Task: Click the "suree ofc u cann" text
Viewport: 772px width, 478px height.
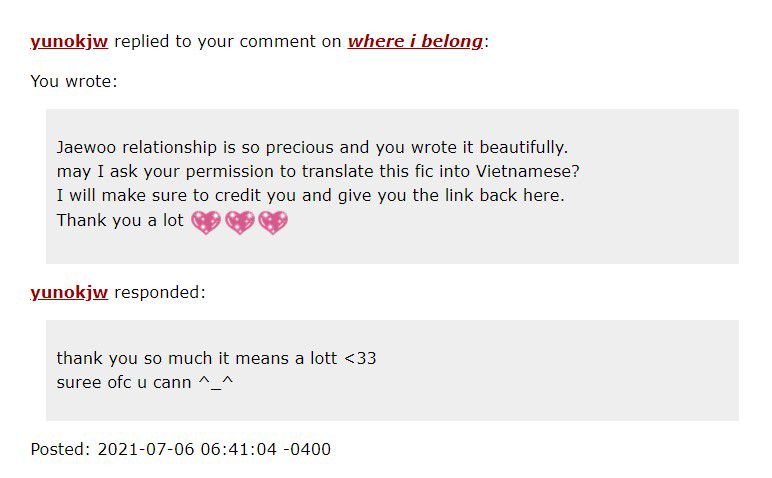Action: click(124, 382)
